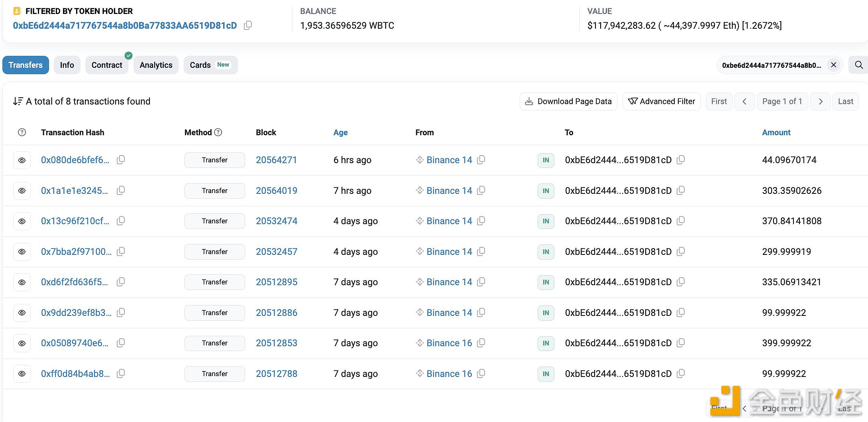The height and width of the screenshot is (422, 868).
Task: Preview transaction 0xd6f2fd636f5 with eye icon
Action: click(x=22, y=282)
